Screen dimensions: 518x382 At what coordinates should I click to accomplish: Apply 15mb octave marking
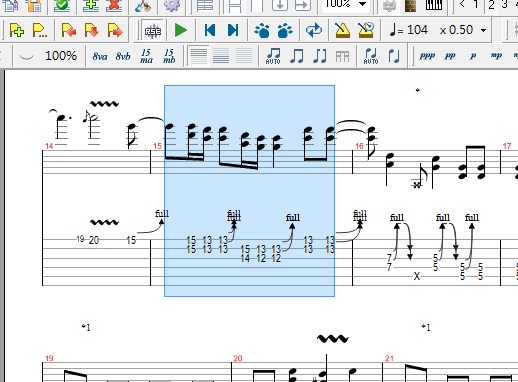pyautogui.click(x=169, y=56)
